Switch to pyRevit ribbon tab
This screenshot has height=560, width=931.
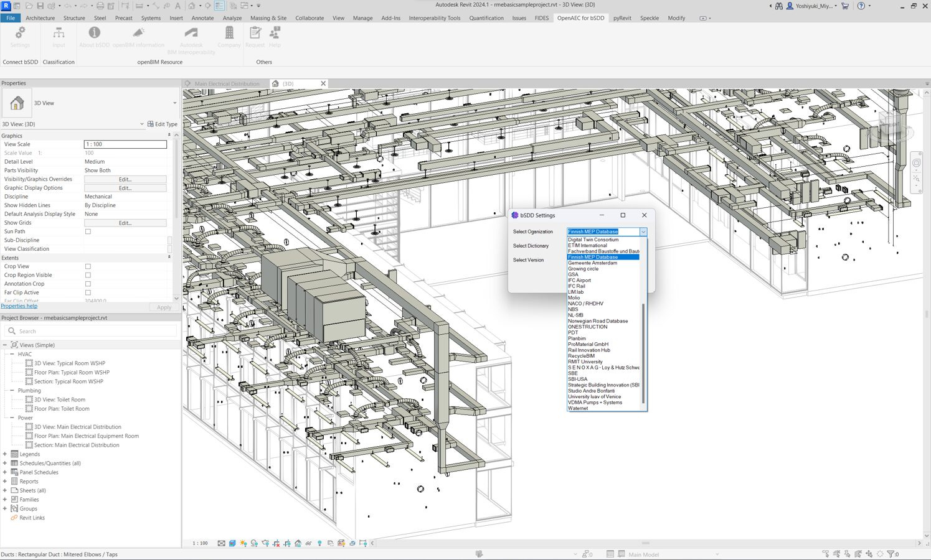pyautogui.click(x=622, y=18)
